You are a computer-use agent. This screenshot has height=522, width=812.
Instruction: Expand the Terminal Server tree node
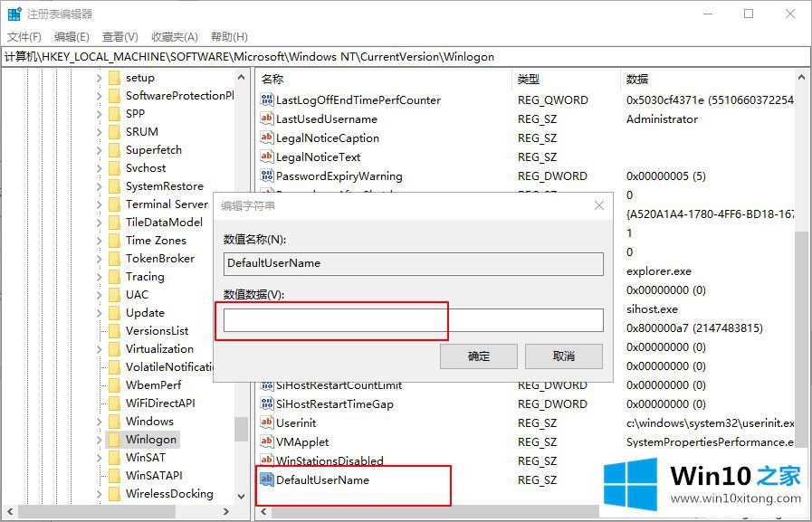99,204
